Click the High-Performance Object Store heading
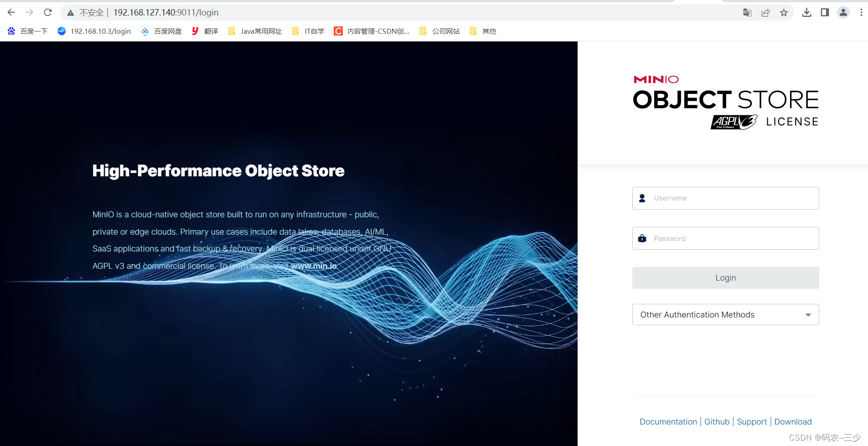This screenshot has width=868, height=446. (218, 171)
